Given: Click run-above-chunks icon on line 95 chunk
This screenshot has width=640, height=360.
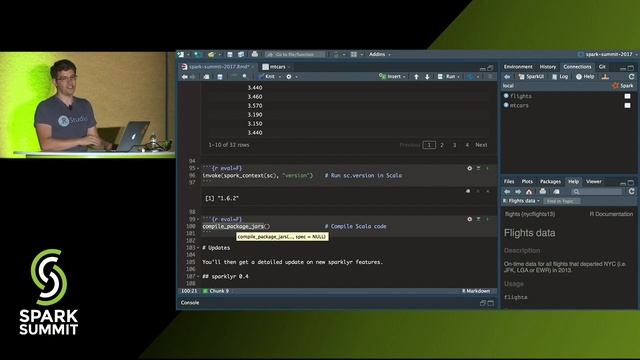Looking at the screenshot, I should (478, 168).
